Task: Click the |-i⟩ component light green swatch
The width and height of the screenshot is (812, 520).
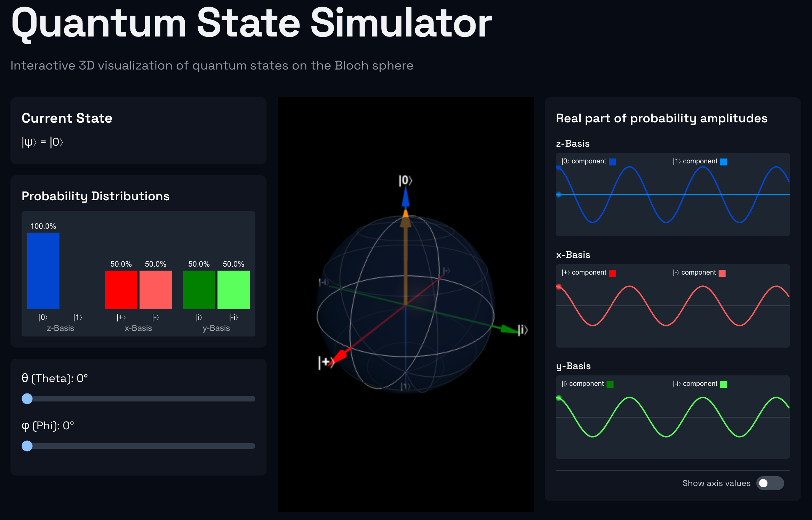Action: coord(724,384)
